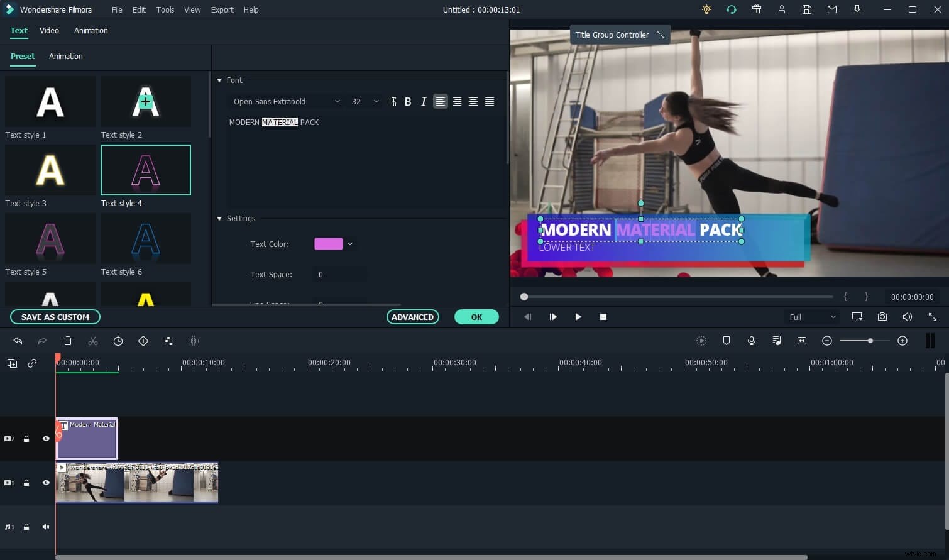The width and height of the screenshot is (949, 560).
Task: Take a snapshot with the camera icon
Action: pyautogui.click(x=882, y=317)
